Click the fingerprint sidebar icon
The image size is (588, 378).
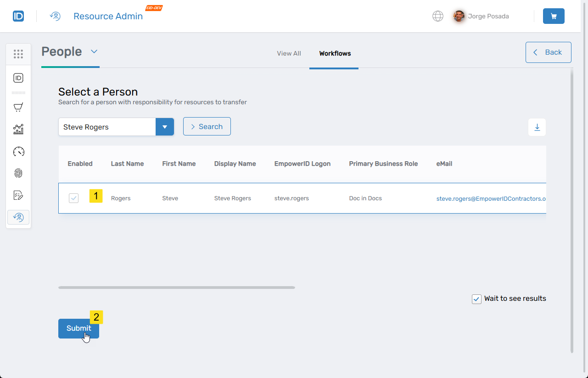point(18,173)
